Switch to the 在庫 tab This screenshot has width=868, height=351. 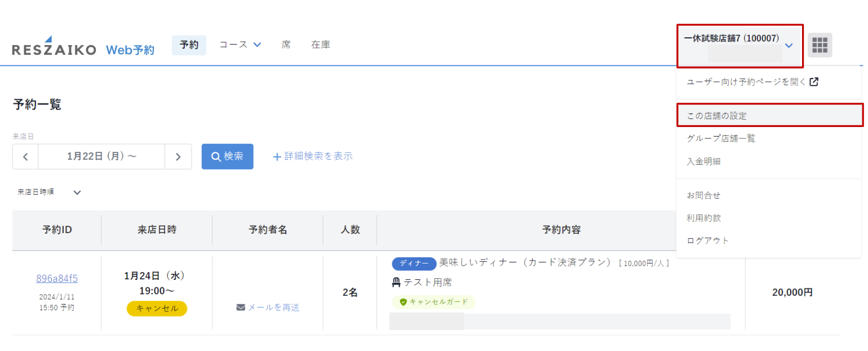pos(321,45)
